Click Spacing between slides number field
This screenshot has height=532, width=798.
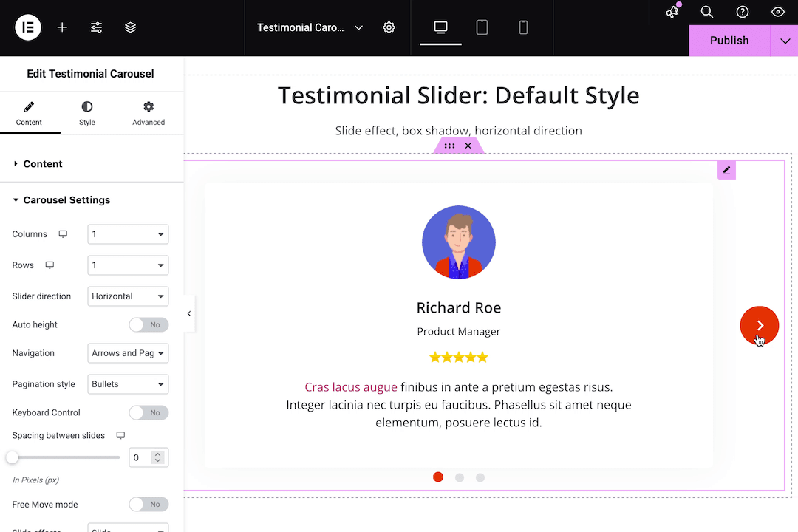140,457
